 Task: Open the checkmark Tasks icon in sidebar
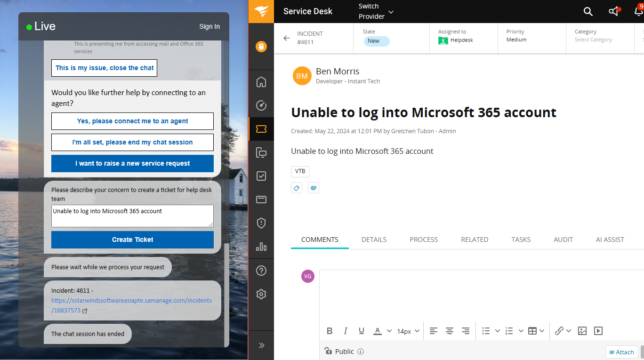click(x=261, y=176)
